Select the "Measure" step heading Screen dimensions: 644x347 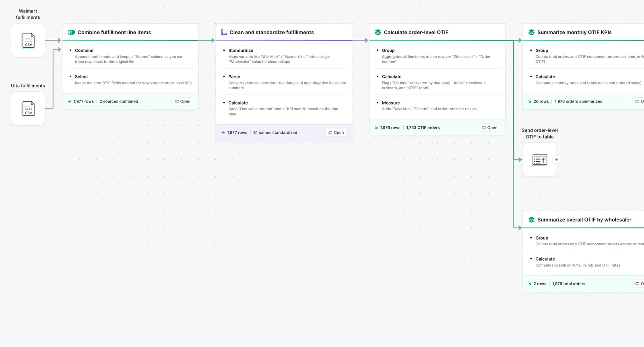point(391,103)
